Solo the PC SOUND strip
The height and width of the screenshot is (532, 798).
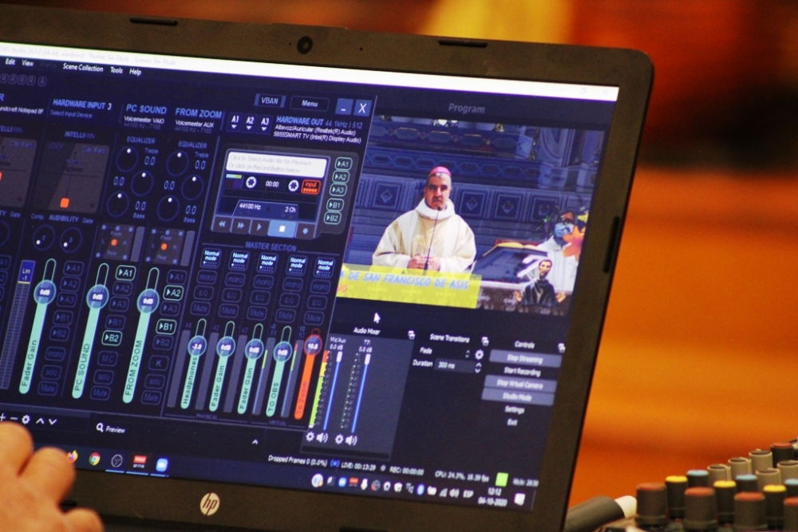pos(103,377)
